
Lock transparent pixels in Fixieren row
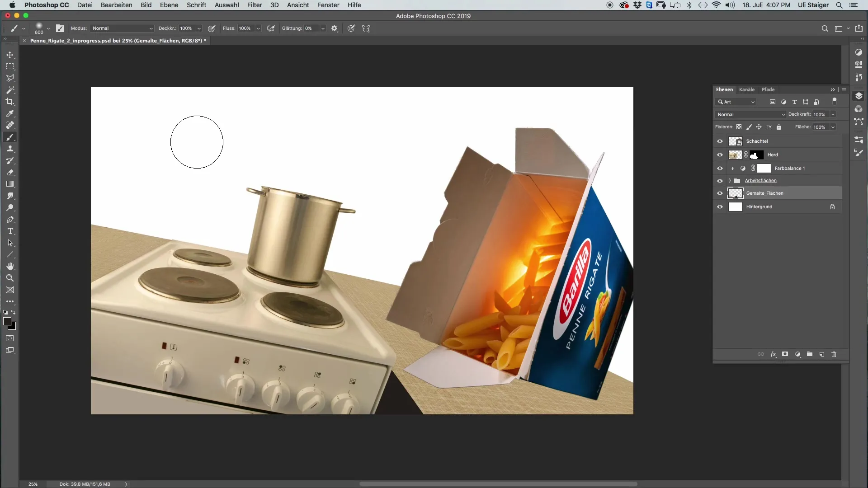click(739, 127)
